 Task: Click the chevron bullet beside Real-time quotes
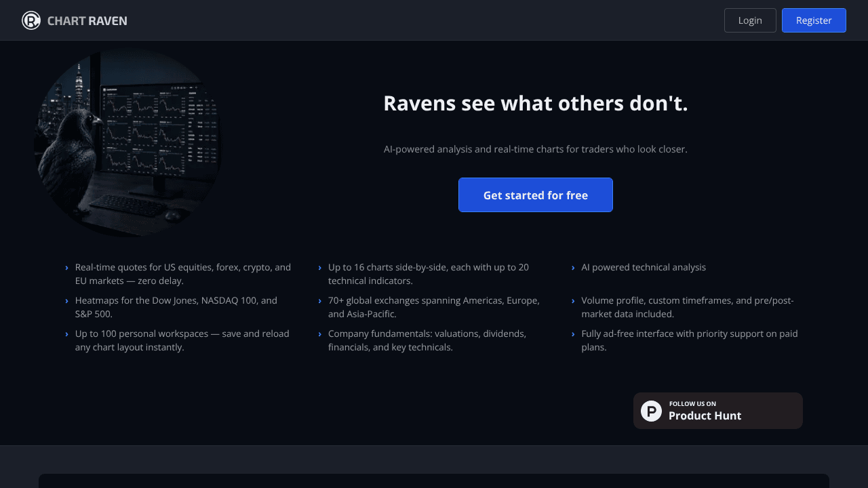66,268
